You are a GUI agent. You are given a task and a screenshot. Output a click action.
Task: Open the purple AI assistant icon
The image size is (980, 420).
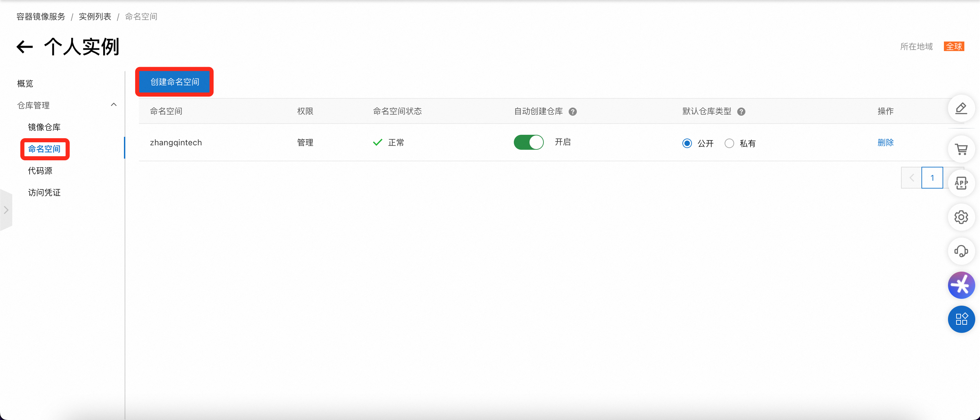pyautogui.click(x=961, y=285)
